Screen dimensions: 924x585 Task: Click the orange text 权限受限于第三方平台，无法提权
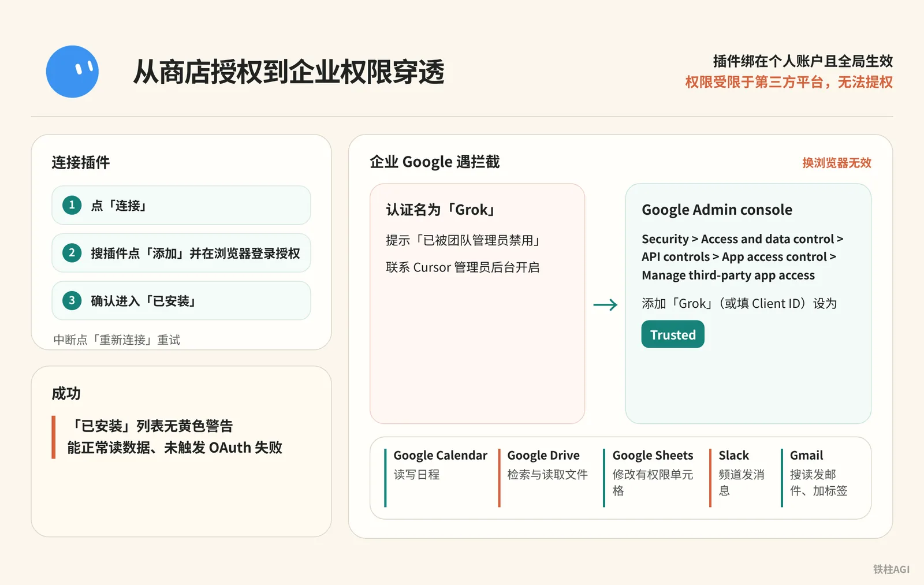point(789,82)
